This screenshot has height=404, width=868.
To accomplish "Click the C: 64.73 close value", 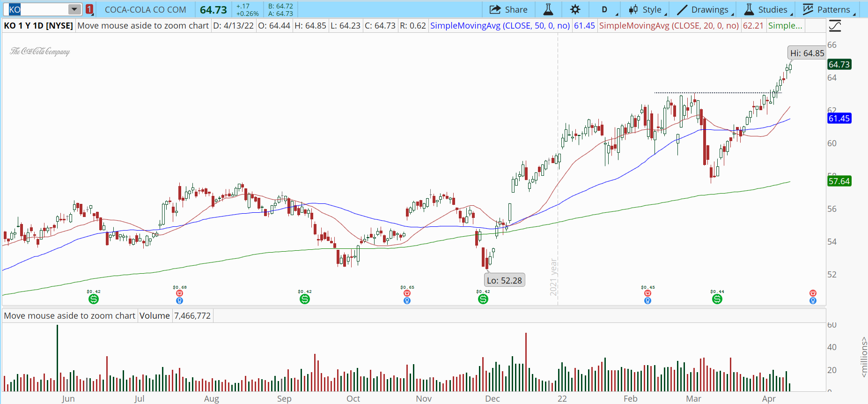I will coord(380,26).
